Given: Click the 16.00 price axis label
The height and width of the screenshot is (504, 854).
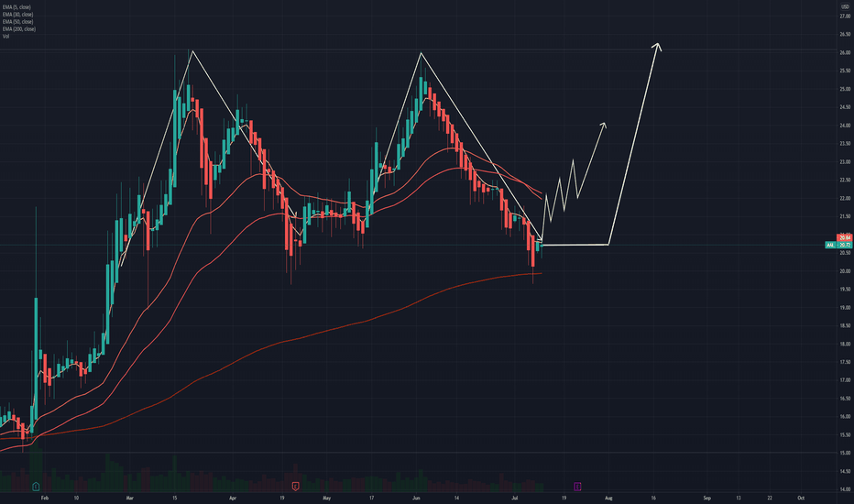Looking at the screenshot, I should click(845, 416).
